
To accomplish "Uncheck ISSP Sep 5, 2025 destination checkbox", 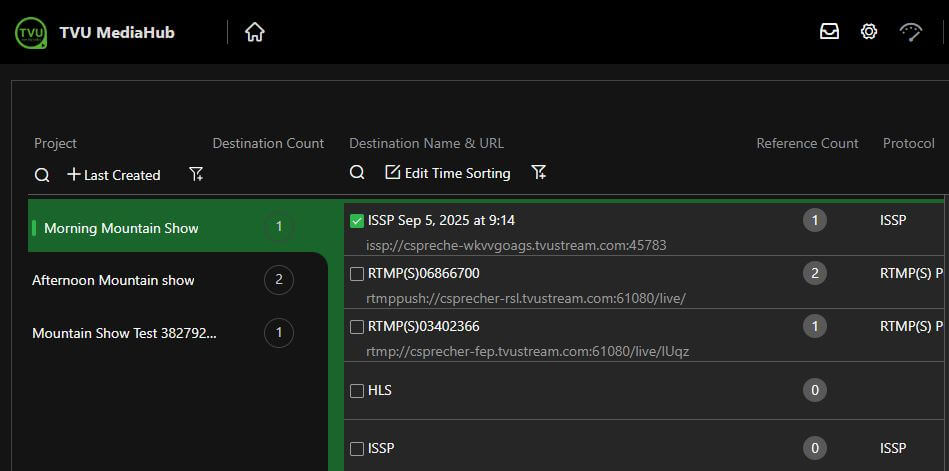I will 357,221.
